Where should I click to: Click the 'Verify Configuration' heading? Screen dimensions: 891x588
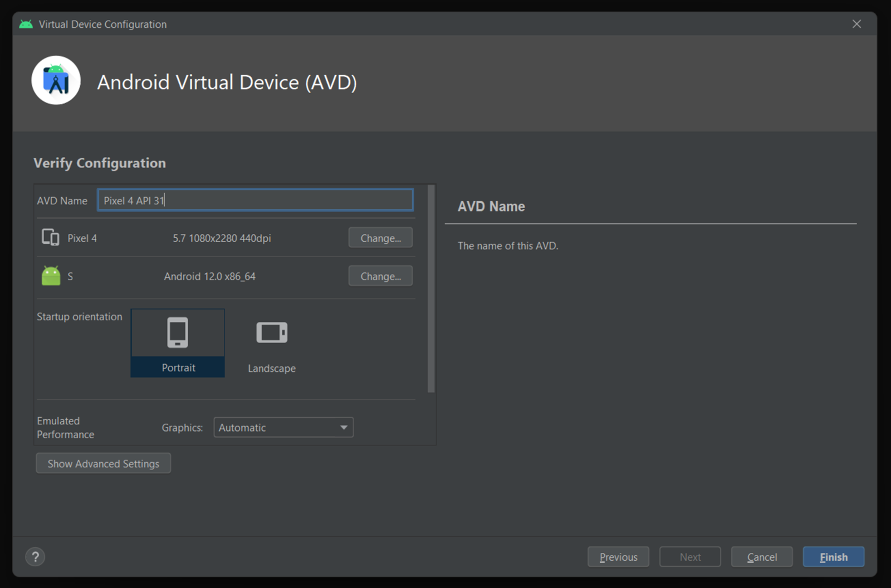click(x=100, y=163)
